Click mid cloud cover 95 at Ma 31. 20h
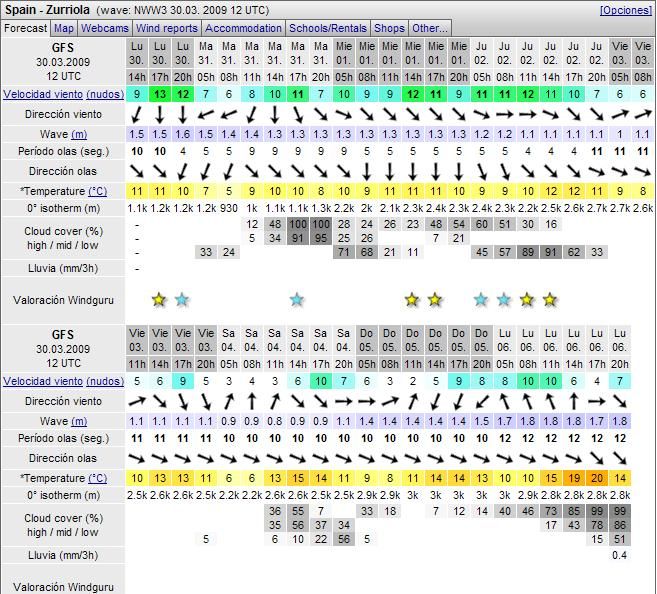The height and width of the screenshot is (594, 657). point(321,238)
